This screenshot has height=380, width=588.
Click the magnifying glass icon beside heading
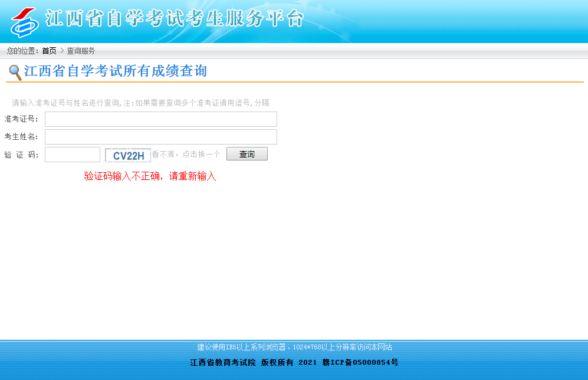tap(15, 73)
